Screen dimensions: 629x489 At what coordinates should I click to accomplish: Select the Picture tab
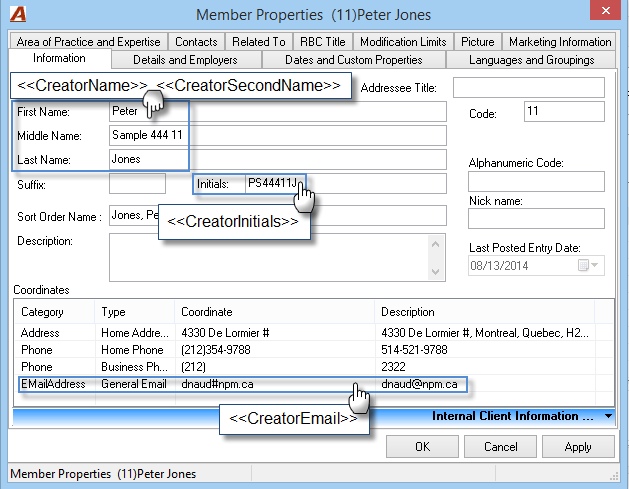(477, 42)
